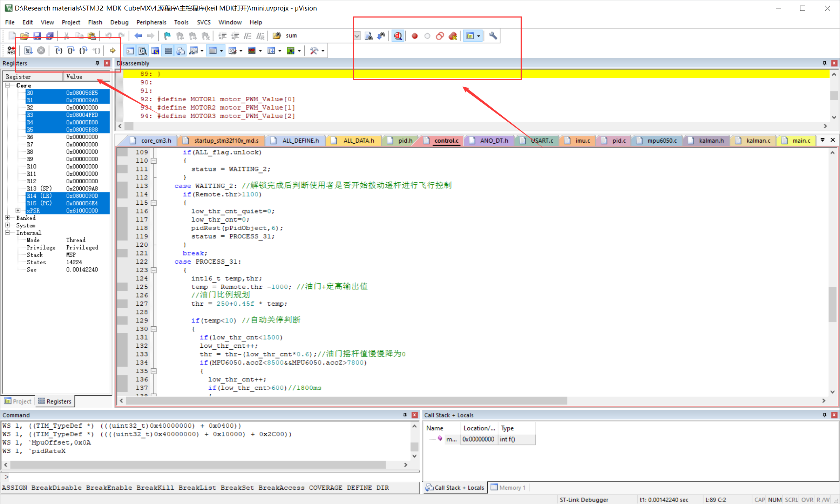Click the CPU Reset (RST) icon
The height and width of the screenshot is (504, 840).
[x=11, y=51]
